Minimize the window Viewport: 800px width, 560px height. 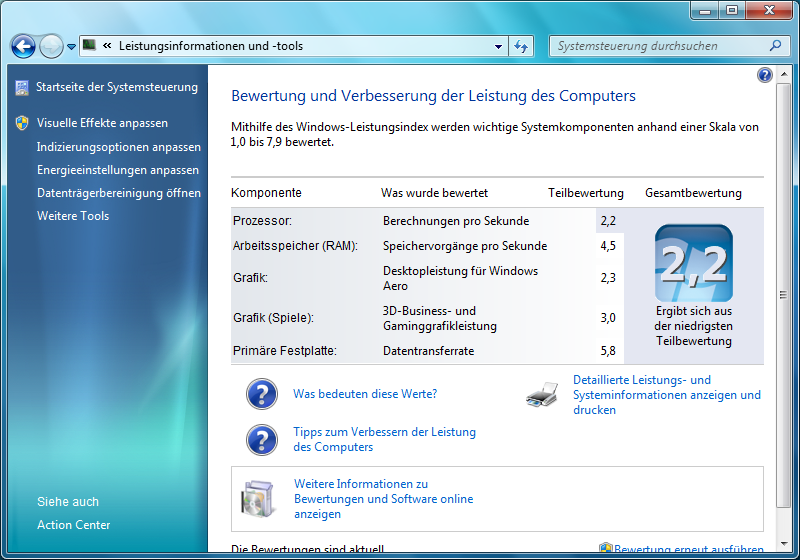(705, 10)
